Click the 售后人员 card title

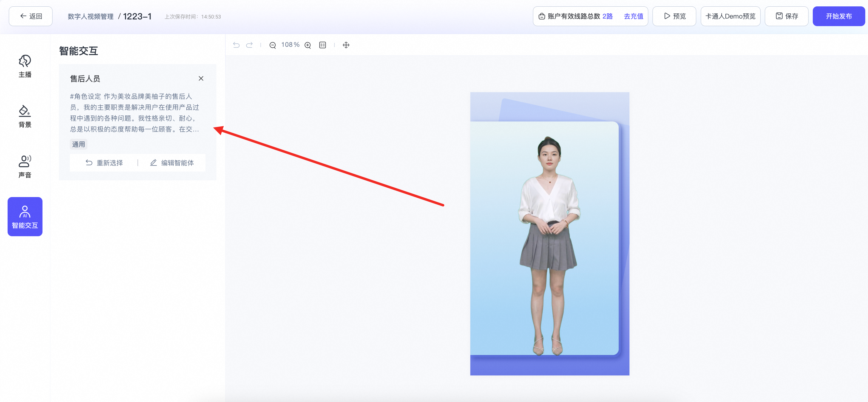point(85,79)
